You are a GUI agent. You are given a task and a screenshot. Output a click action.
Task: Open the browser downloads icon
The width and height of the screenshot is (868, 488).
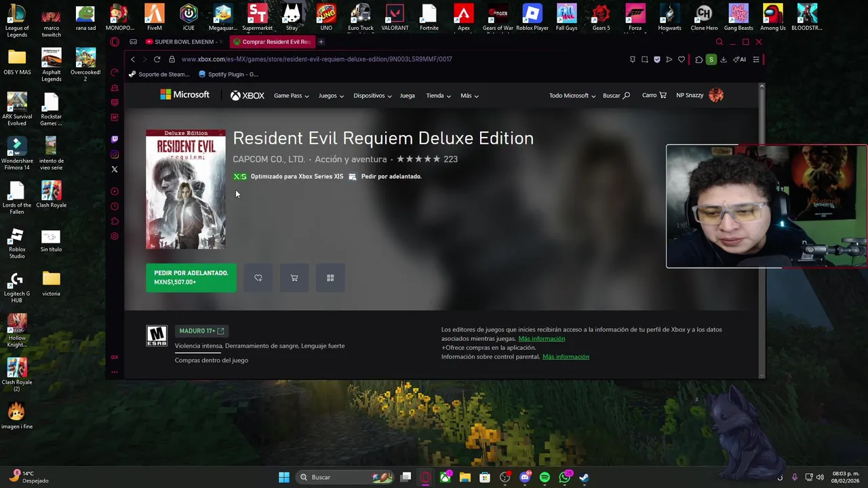pyautogui.click(x=723, y=60)
